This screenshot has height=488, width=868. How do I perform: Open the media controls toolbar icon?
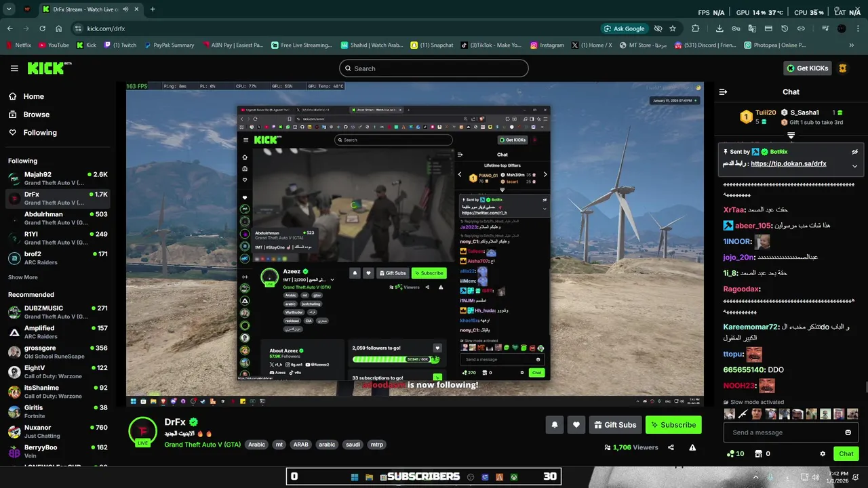tap(825, 28)
